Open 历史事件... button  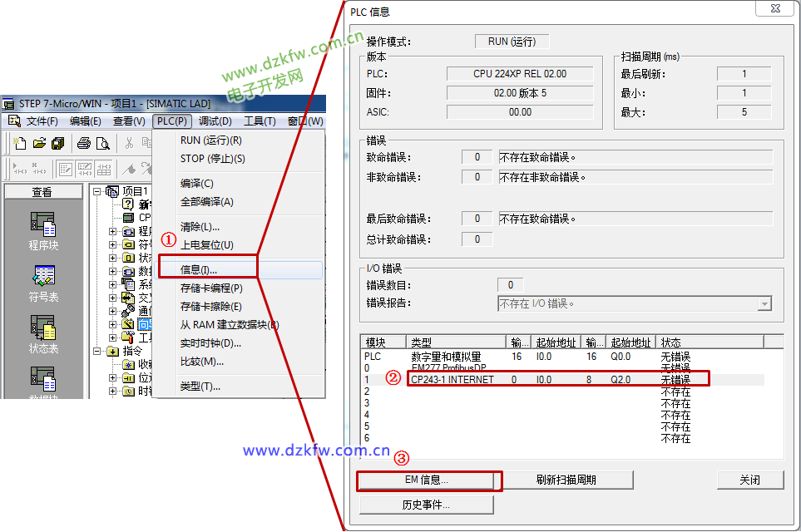[426, 505]
